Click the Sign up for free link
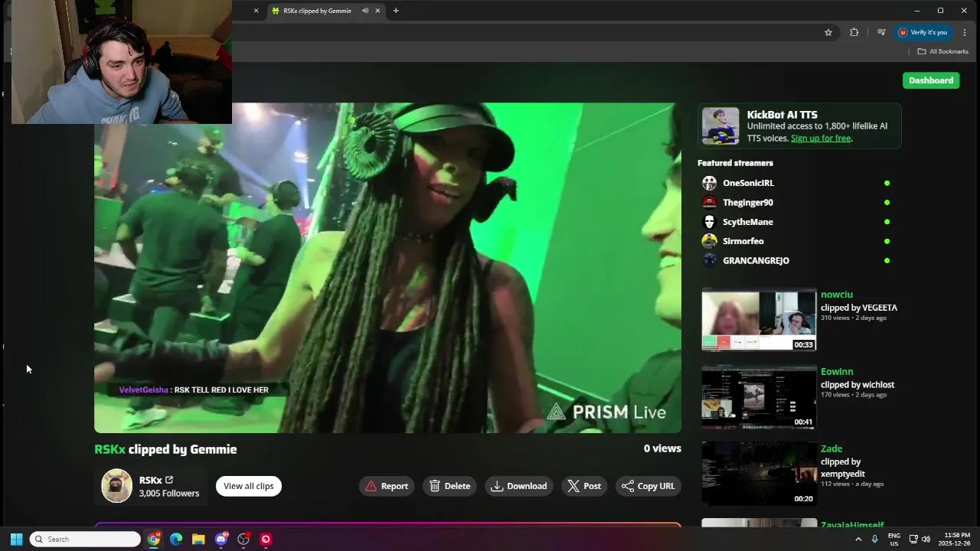Screen dimensions: 980x551 [x=821, y=139]
